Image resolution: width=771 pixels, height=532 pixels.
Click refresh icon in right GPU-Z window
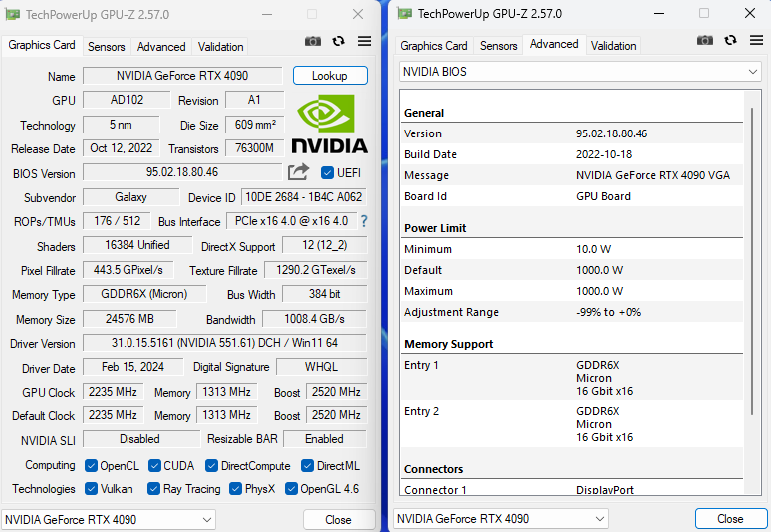(x=730, y=40)
